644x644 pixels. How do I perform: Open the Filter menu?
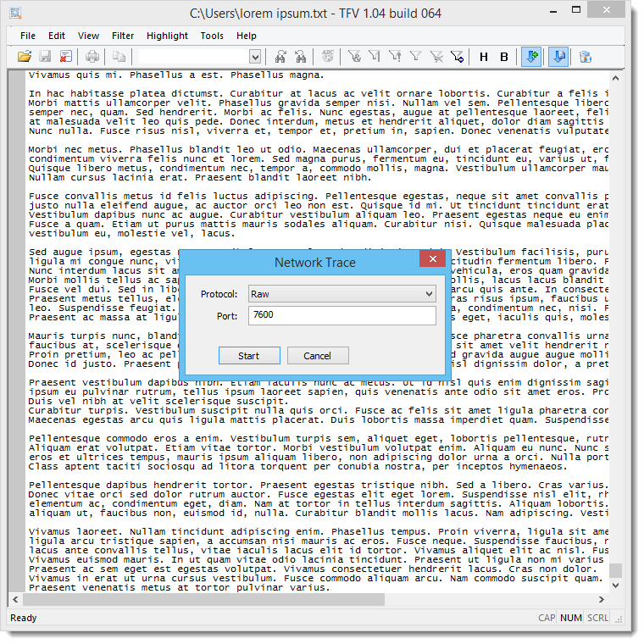point(123,36)
